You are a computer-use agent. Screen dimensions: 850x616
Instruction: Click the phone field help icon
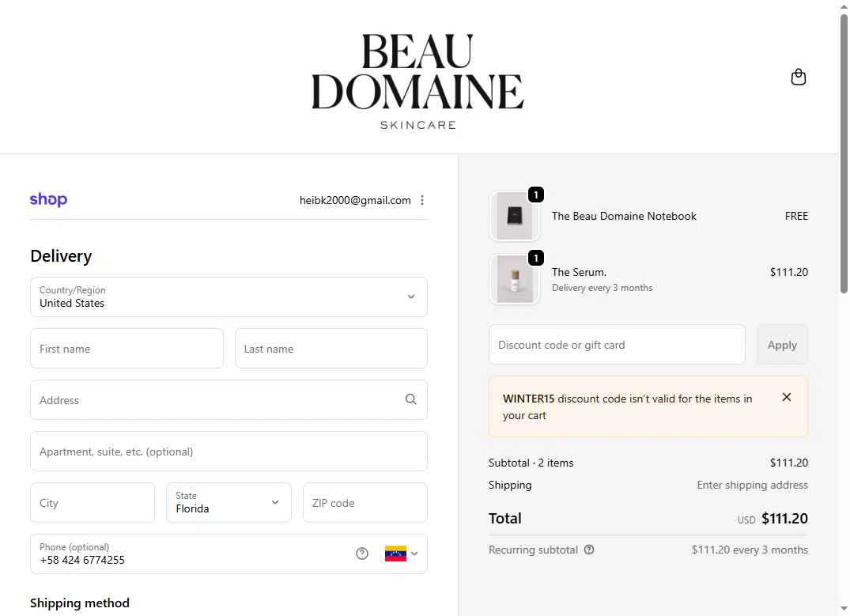tap(362, 554)
